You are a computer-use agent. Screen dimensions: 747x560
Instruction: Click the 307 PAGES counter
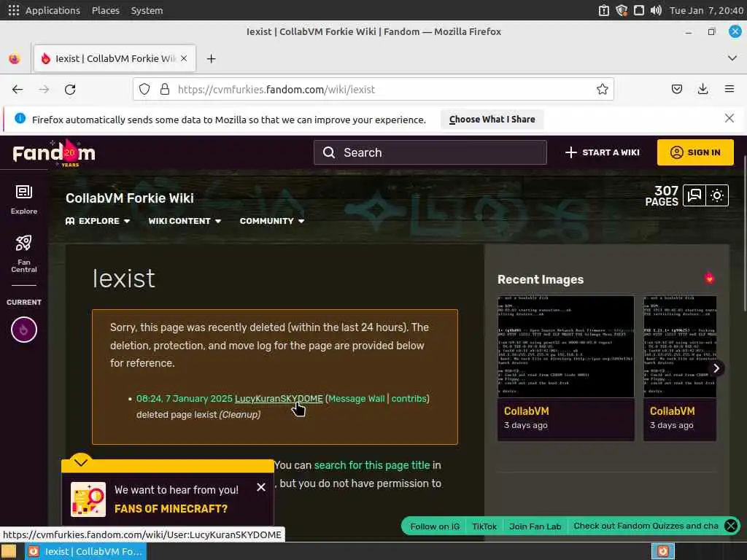tap(661, 195)
